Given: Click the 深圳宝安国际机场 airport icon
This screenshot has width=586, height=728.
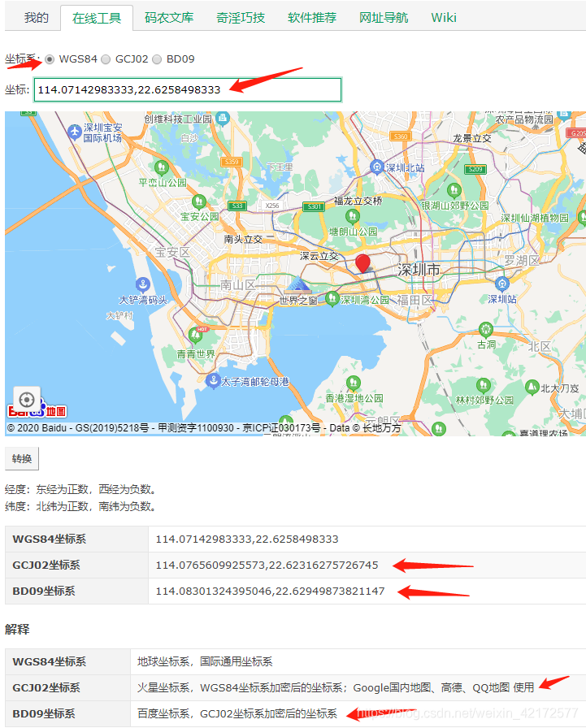Looking at the screenshot, I should point(74,132).
